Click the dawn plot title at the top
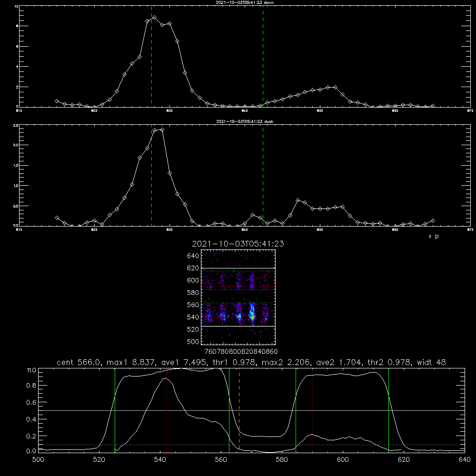 (245, 2)
